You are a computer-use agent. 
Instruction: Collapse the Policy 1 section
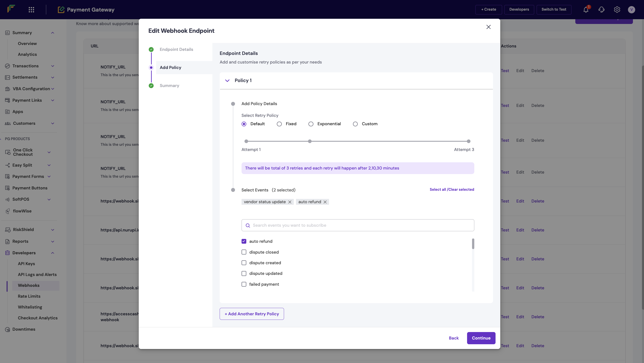click(x=227, y=80)
